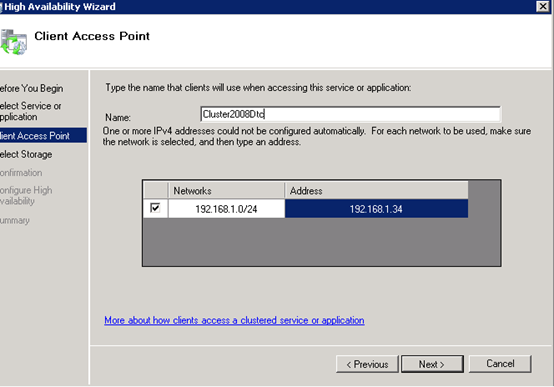Select the Summary step in sidebar
554x387 pixels.
click(15, 220)
